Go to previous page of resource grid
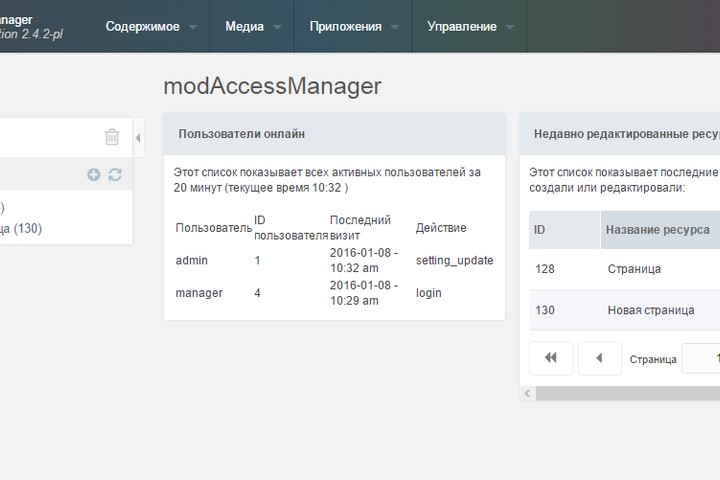Image resolution: width=720 pixels, height=480 pixels. point(600,358)
